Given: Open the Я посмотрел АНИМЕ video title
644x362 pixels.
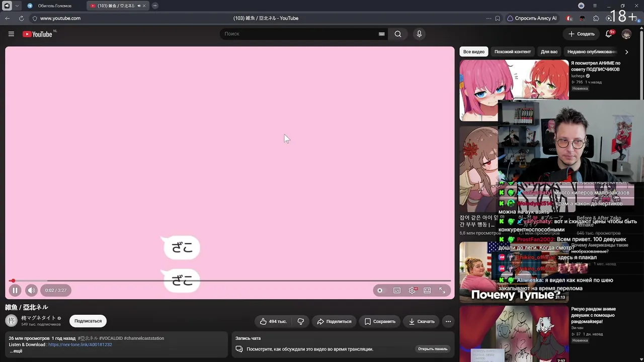Looking at the screenshot, I should (596, 66).
